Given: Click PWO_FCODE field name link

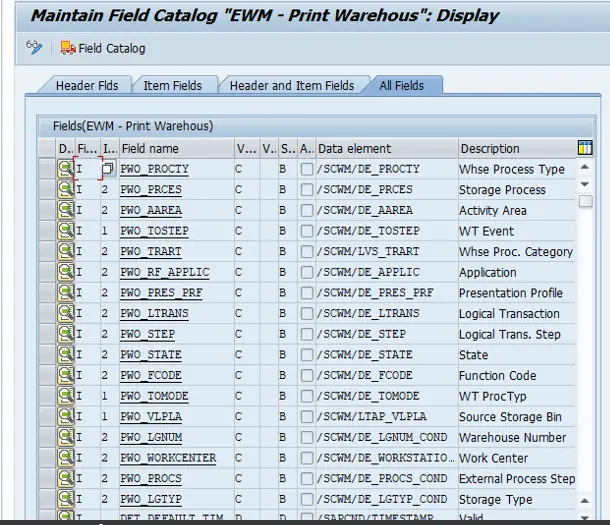Looking at the screenshot, I should pos(151,375).
